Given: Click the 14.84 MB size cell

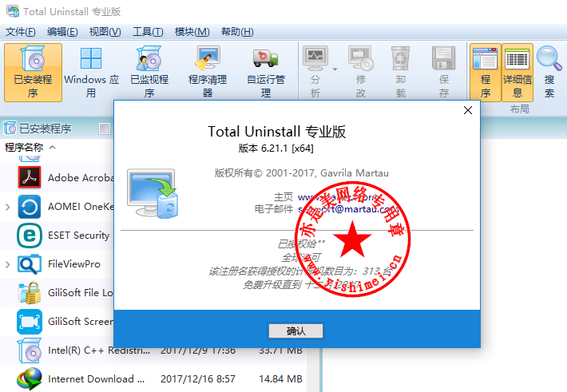Looking at the screenshot, I should pyautogui.click(x=280, y=379).
